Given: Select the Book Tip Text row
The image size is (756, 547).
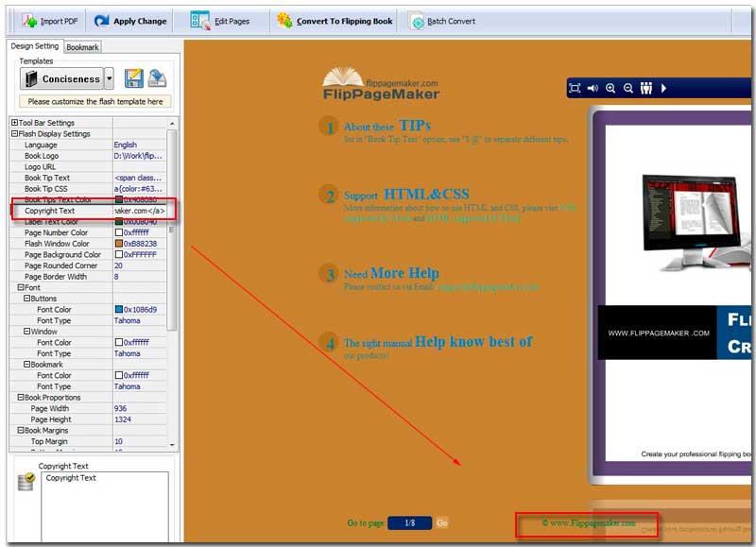Looking at the screenshot, I should 88,178.
